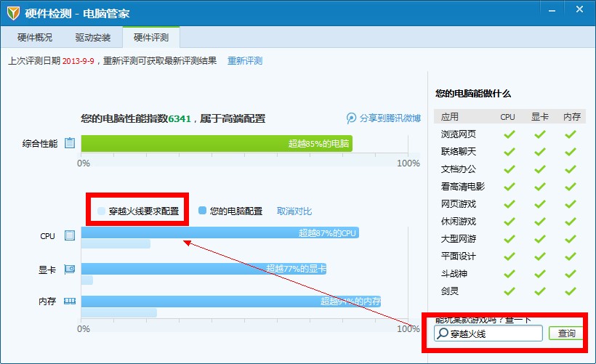Click the 大型网游 CPU checkmark
The height and width of the screenshot is (364, 596).
(509, 239)
